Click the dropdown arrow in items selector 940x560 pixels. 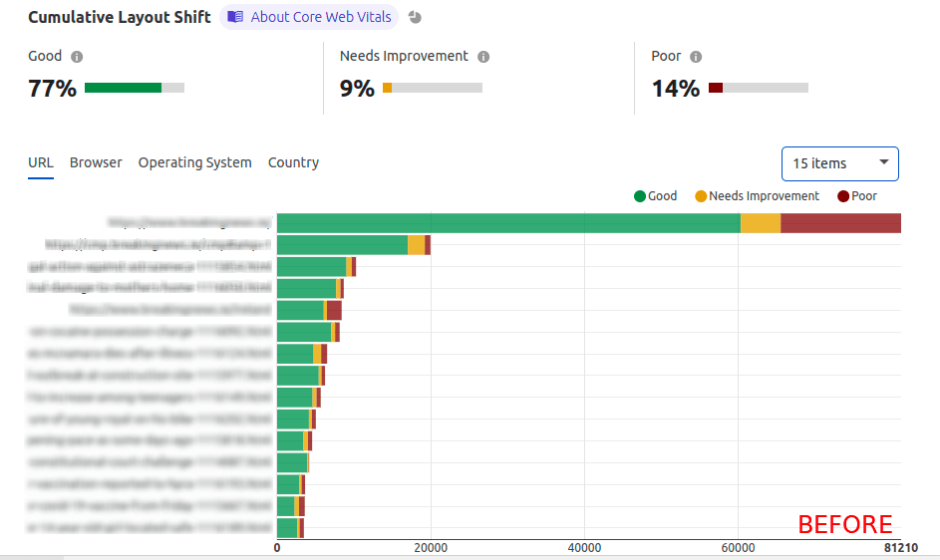pos(883,162)
